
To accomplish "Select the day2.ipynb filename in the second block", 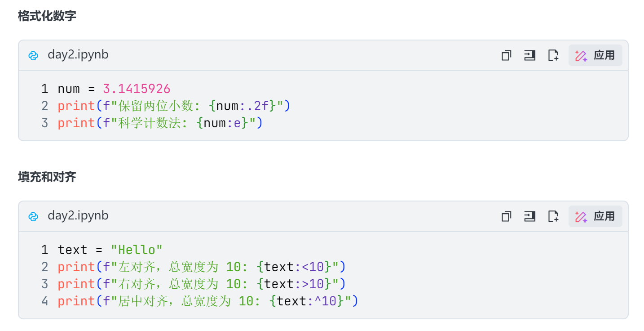I will (78, 215).
